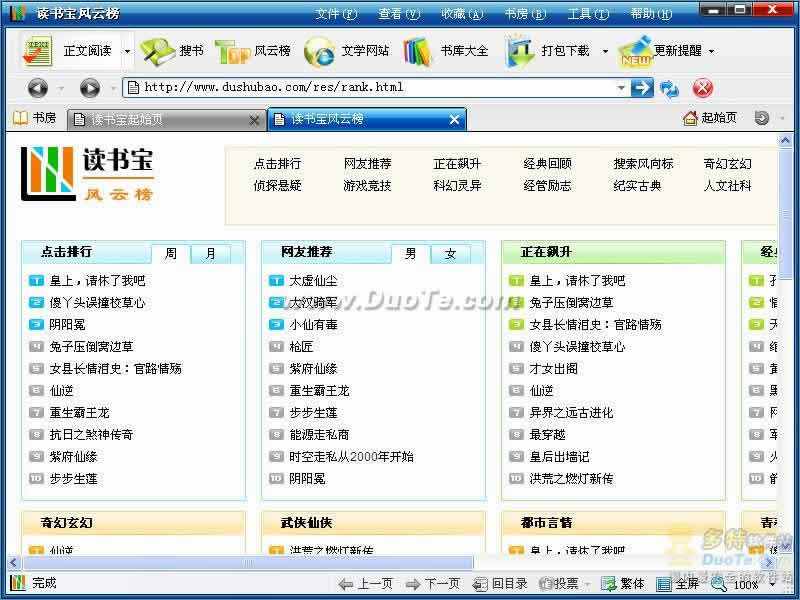Click 投票 vote in the status bar
The image size is (800, 600).
[x=559, y=583]
